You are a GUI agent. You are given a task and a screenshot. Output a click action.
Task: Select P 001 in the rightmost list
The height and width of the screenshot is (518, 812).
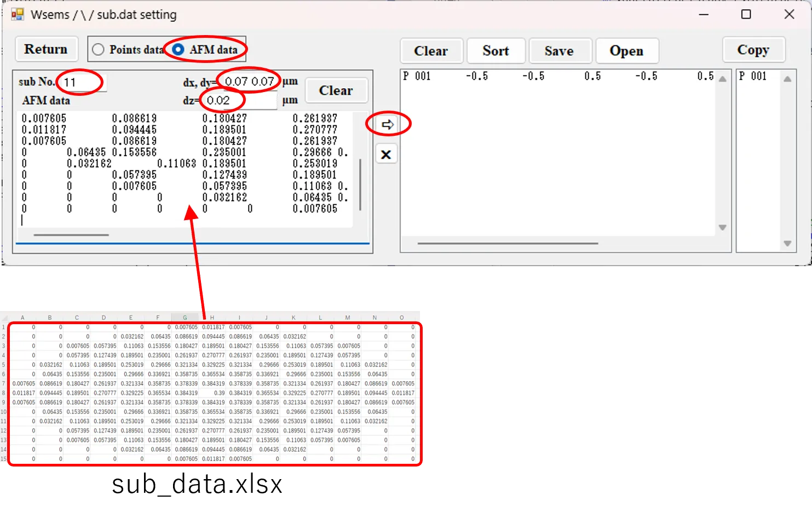click(753, 76)
